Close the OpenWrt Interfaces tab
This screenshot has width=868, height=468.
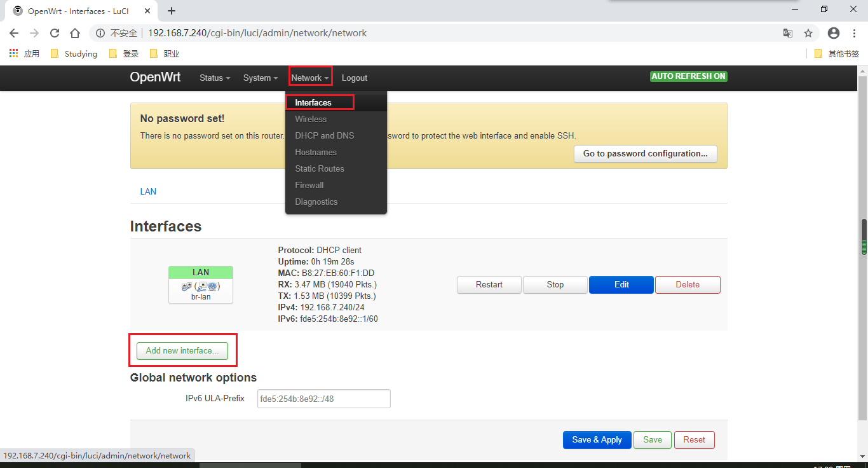[x=146, y=11]
